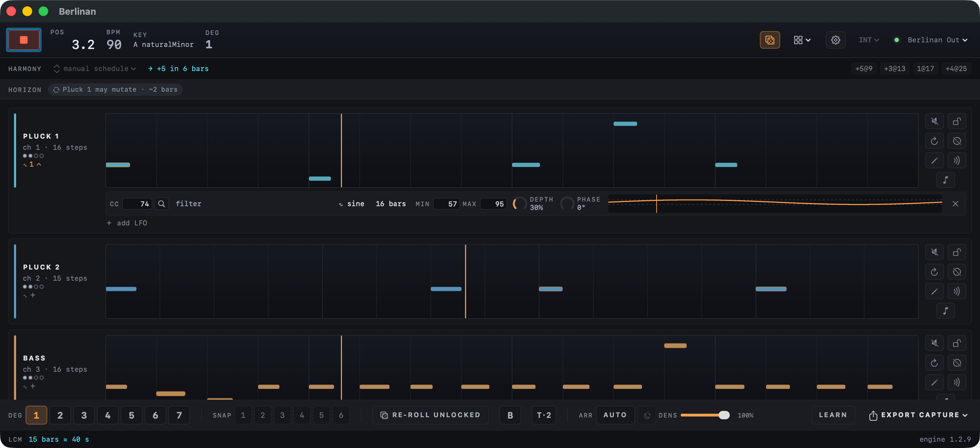Click the LEARN button
This screenshot has height=448, width=980.
(833, 415)
